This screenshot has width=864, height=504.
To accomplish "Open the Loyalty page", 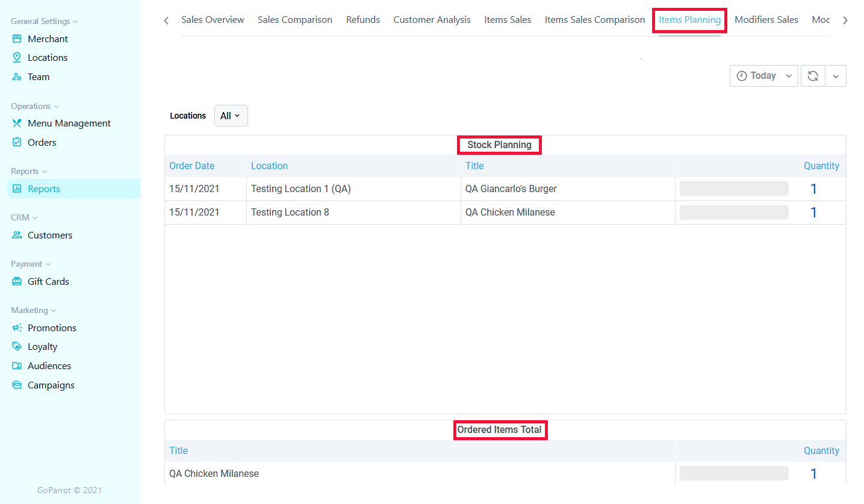I will (43, 346).
